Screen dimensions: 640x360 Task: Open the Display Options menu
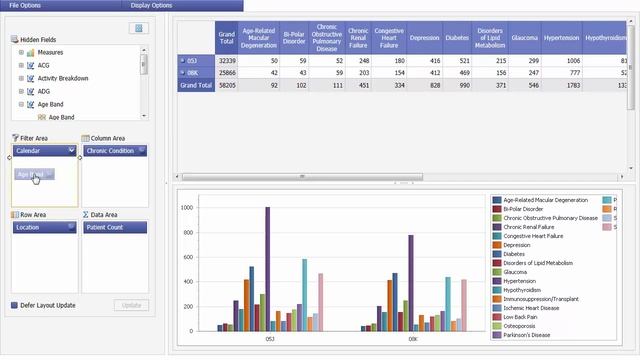(151, 5)
